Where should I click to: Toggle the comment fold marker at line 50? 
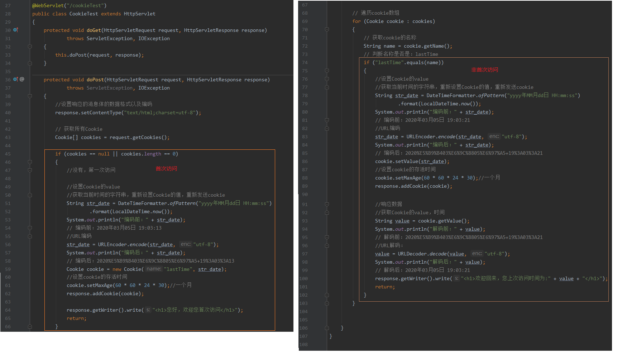[30, 195]
